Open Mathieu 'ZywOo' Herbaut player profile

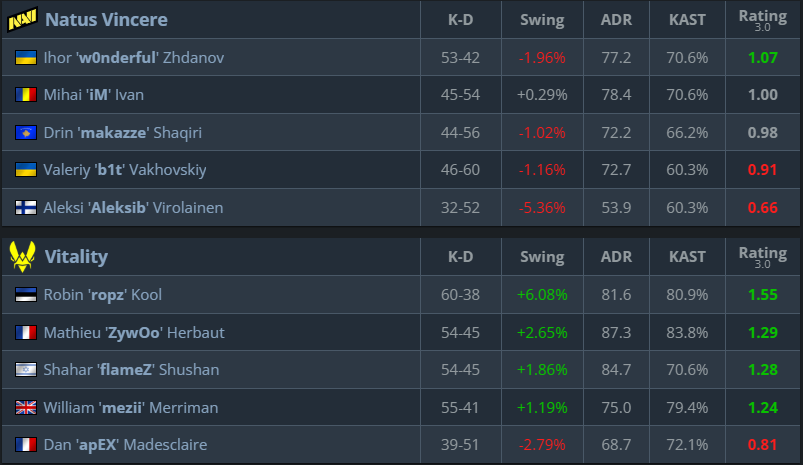(x=134, y=332)
